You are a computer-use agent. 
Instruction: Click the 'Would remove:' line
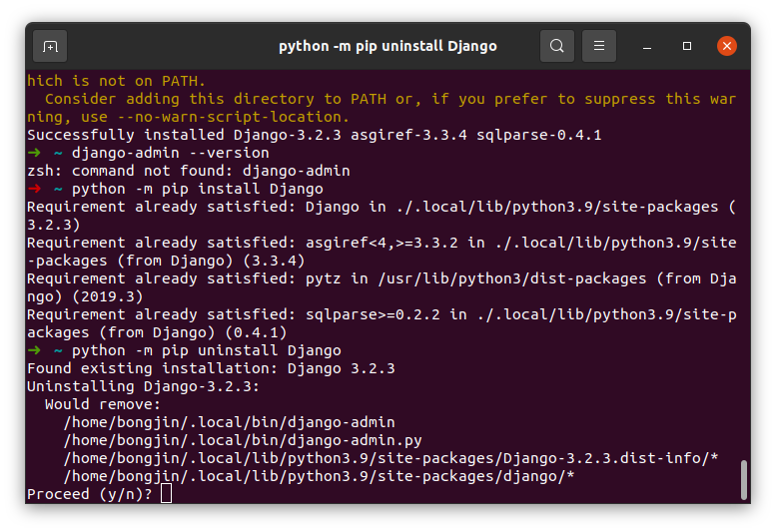103,404
